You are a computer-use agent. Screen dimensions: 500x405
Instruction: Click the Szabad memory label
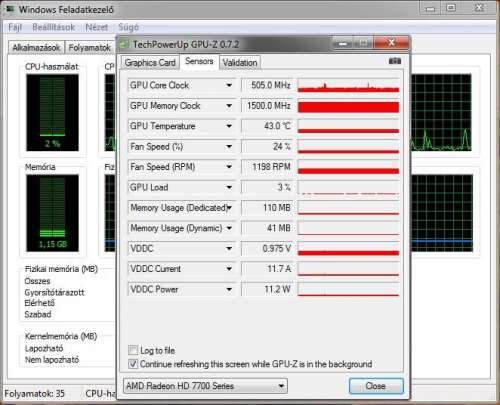[x=38, y=314]
